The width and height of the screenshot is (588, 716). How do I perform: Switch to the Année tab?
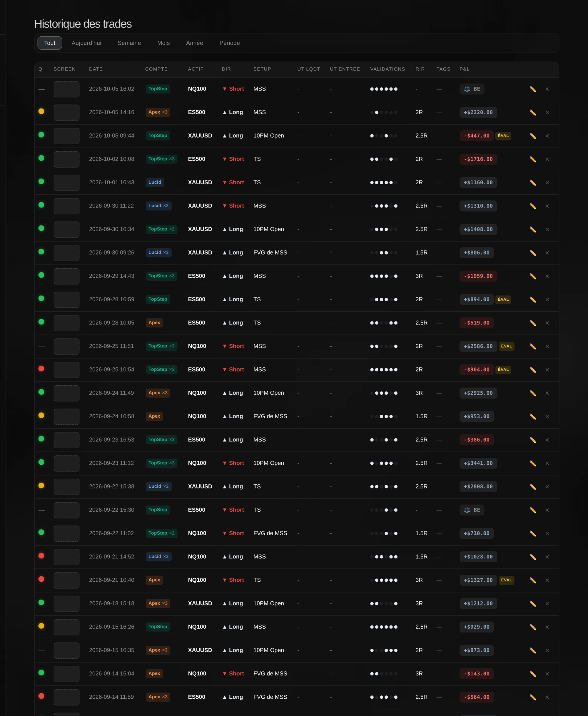click(x=194, y=43)
